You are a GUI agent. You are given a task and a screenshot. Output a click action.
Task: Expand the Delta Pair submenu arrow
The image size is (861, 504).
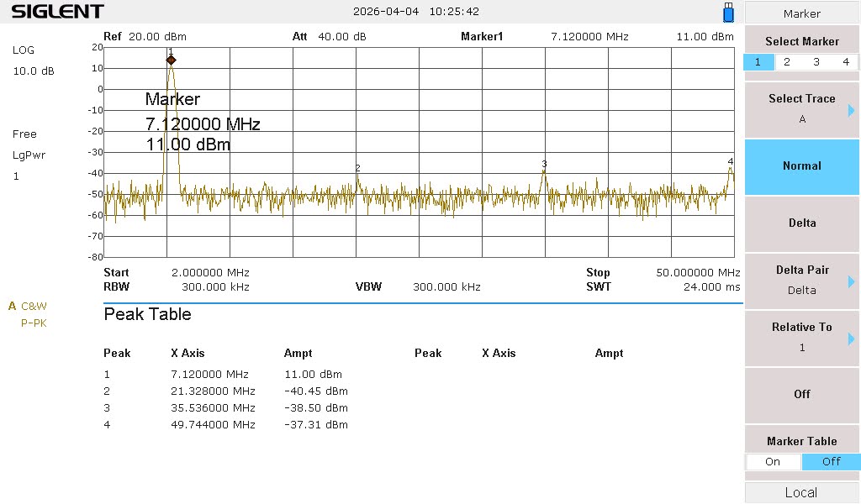pos(851,282)
